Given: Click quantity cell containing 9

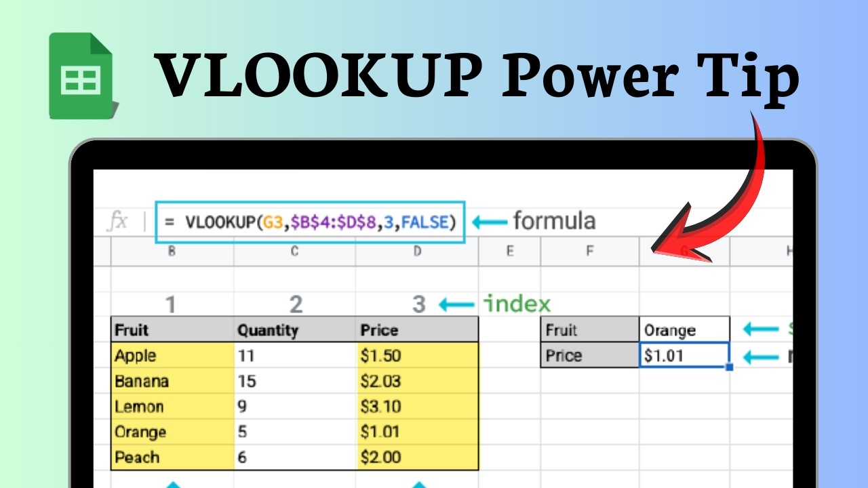Looking at the screenshot, I should tap(295, 407).
